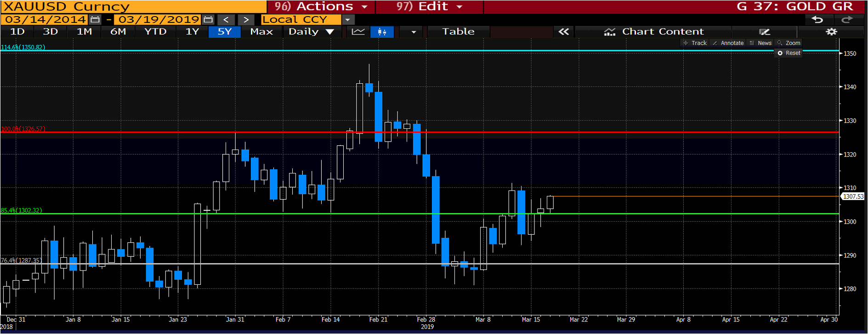868x334 pixels.
Task: Click the redo arrow icon
Action: pyautogui.click(x=847, y=19)
